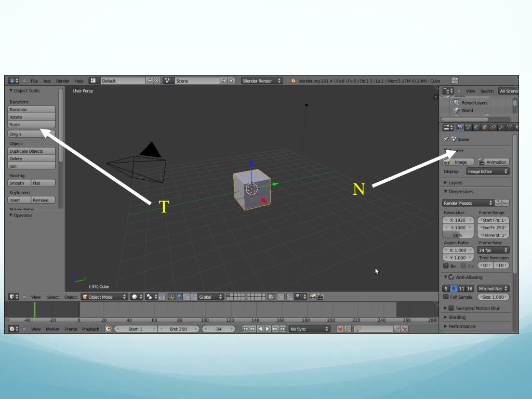Select anti-aliasing sample count 5
This screenshot has height=399, width=532.
(x=446, y=289)
